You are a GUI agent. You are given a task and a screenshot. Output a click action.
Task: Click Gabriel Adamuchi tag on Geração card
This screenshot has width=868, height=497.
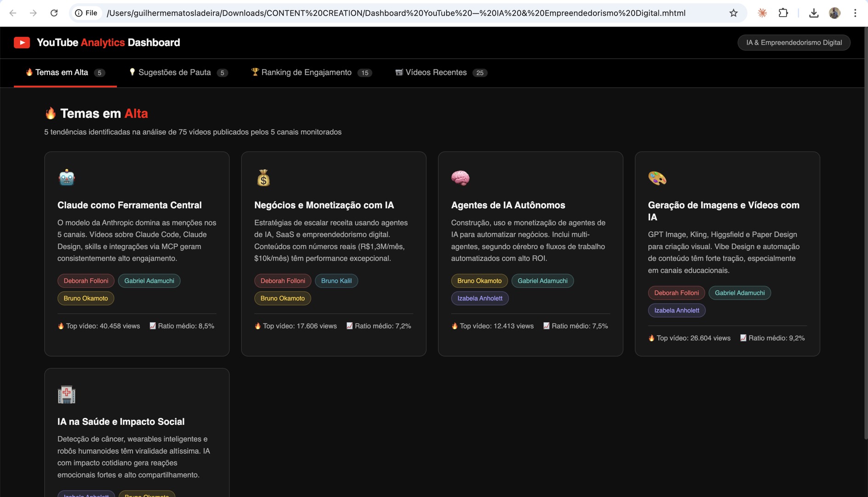(740, 293)
